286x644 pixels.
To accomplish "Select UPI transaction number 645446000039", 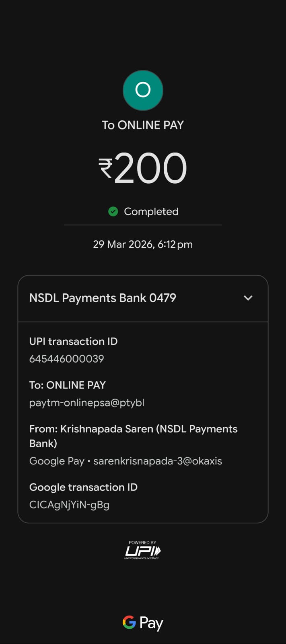I will (66, 359).
